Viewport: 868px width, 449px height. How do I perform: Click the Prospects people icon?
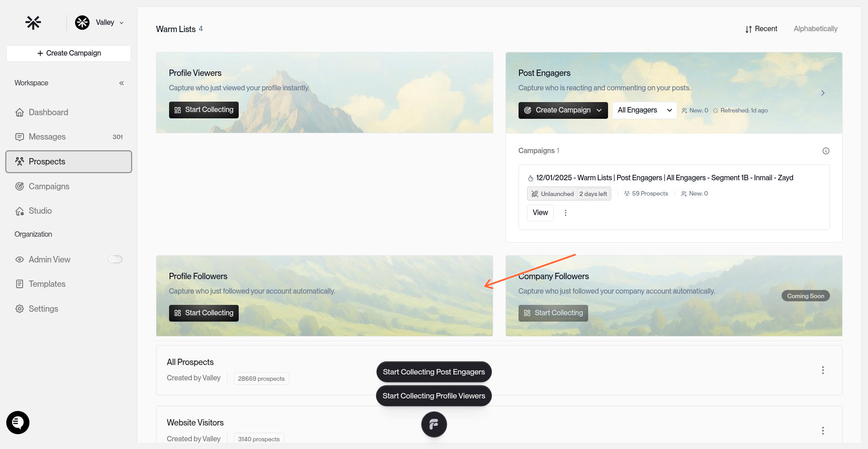(19, 161)
